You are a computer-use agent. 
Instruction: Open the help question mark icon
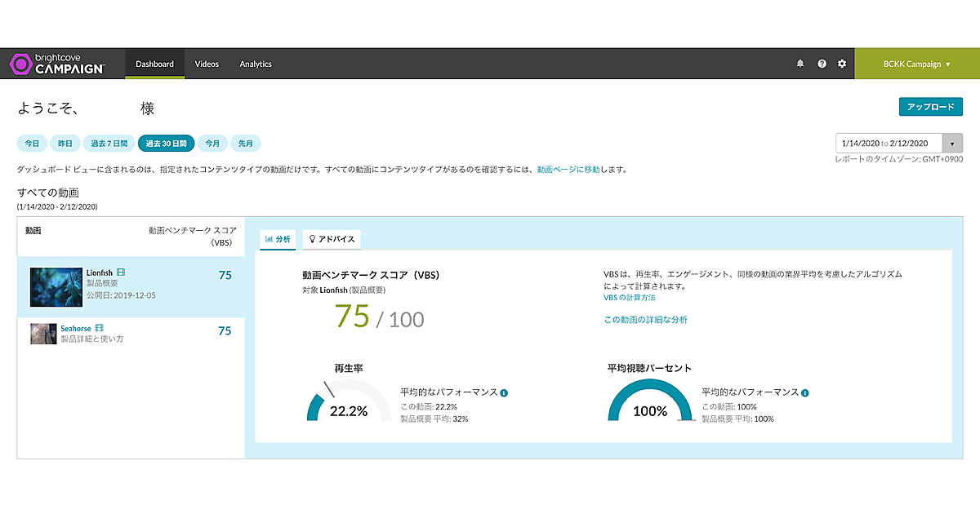coord(822,64)
